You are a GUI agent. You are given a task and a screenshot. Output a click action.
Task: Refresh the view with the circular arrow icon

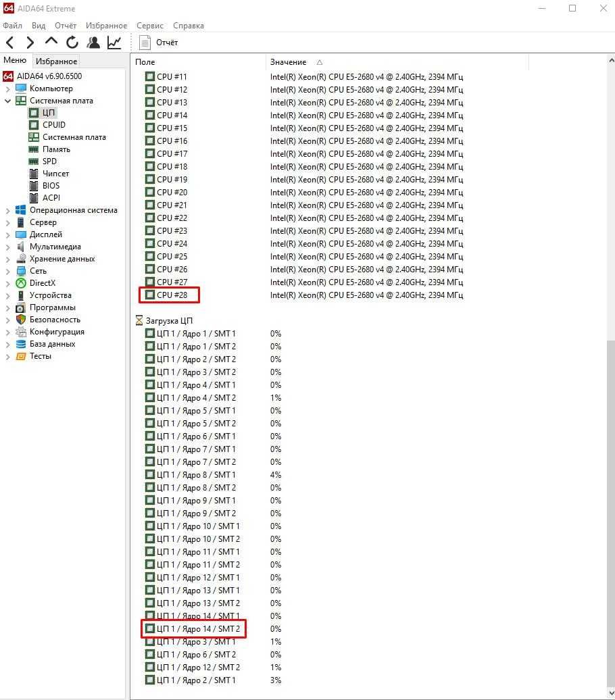click(x=72, y=43)
